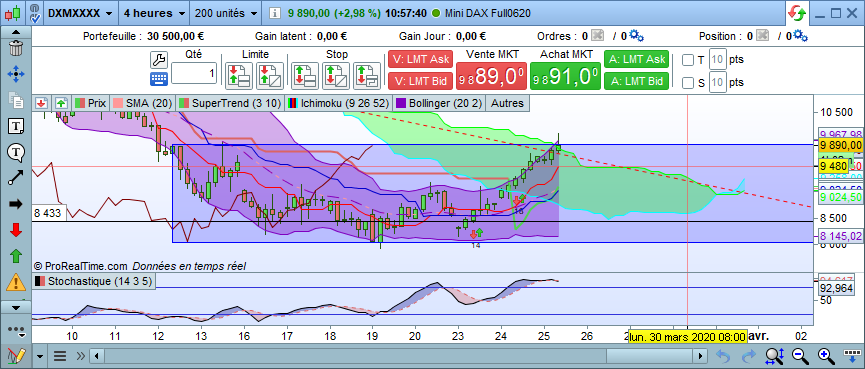
Task: Enable the T target checkbox
Action: click(x=688, y=60)
